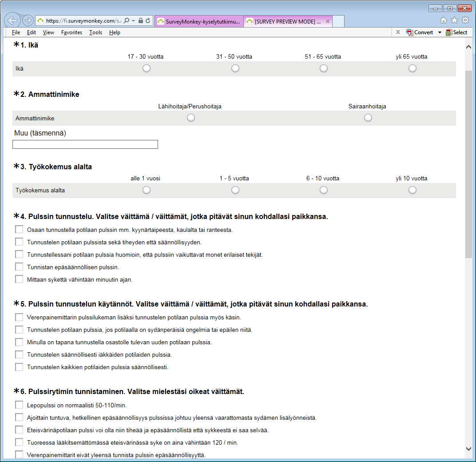This screenshot has height=462, width=476.
Task: Check 'sekä tiheyden että säännöllisyyden' box
Action: tap(19, 242)
